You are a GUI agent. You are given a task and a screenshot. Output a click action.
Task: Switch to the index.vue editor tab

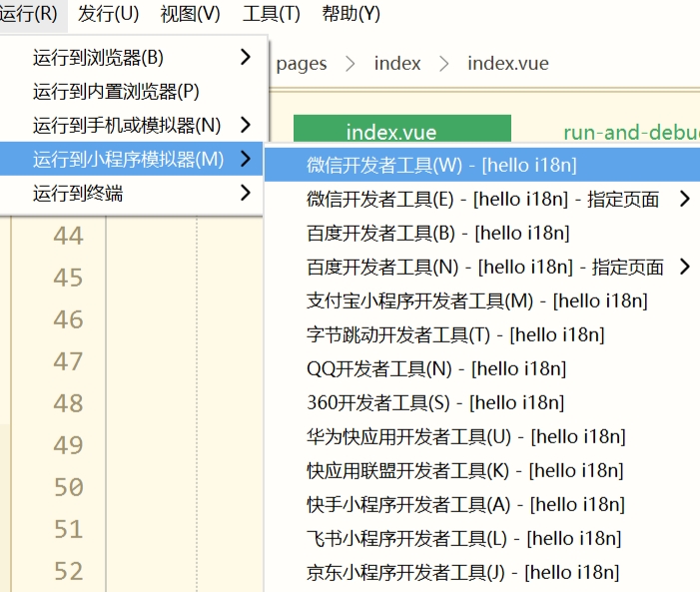(x=401, y=132)
